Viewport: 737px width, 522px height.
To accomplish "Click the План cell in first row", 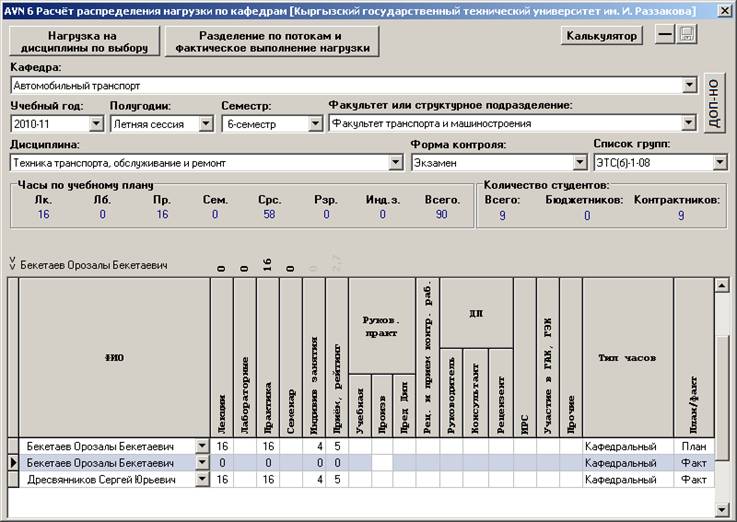I will [x=694, y=446].
